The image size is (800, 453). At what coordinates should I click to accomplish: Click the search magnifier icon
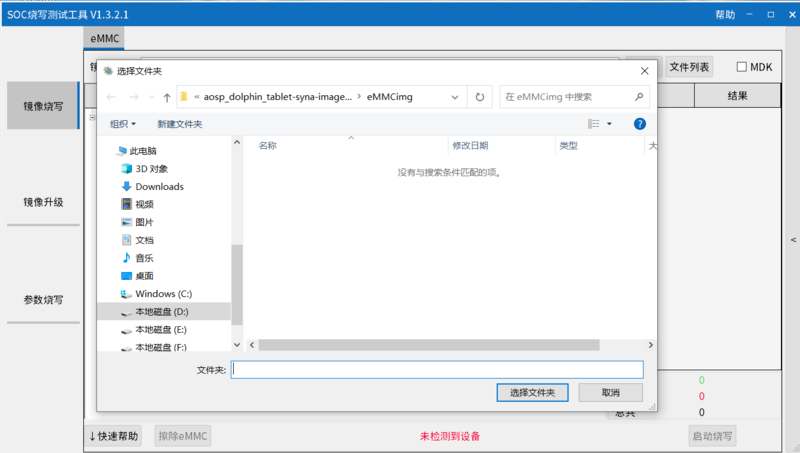639,97
